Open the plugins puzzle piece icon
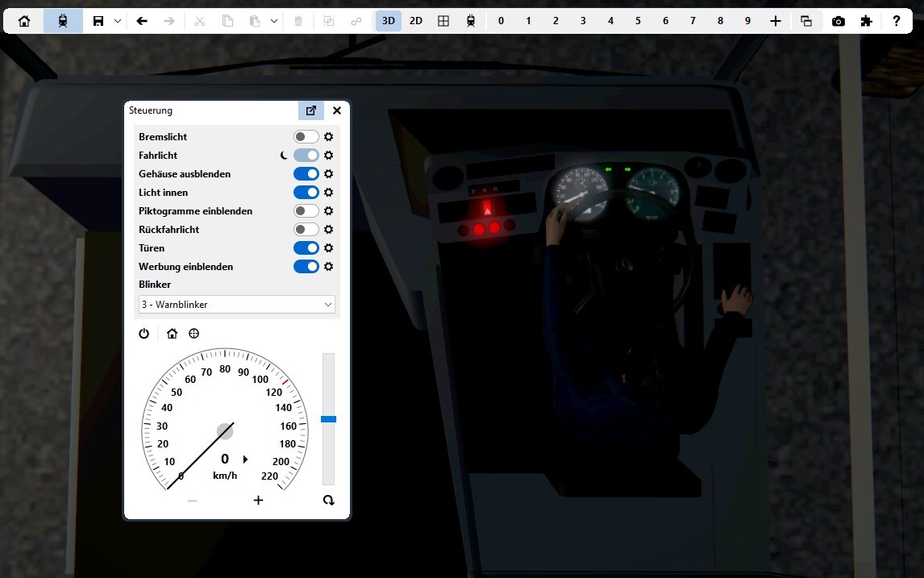This screenshot has width=924, height=578. (x=866, y=21)
